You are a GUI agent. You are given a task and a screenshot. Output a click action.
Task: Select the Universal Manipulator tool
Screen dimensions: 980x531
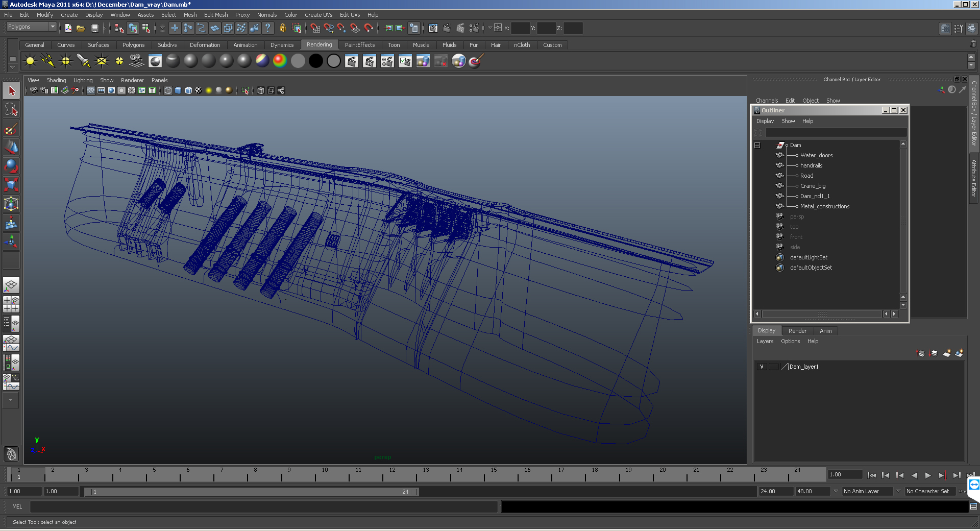click(11, 204)
